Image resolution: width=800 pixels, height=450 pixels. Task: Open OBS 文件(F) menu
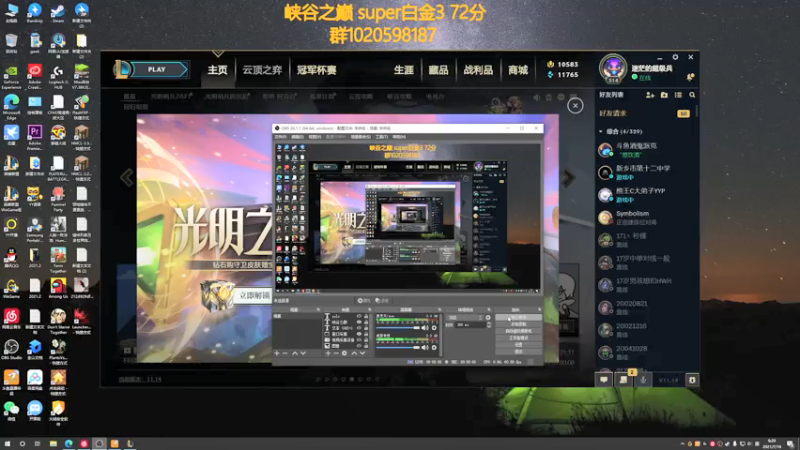[x=280, y=137]
